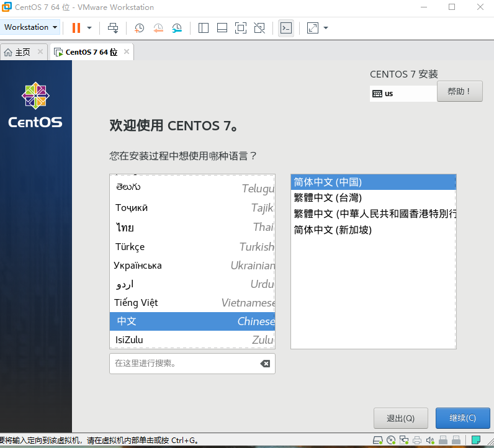The height and width of the screenshot is (448, 494).
Task: Click message log note icon
Action: [476, 440]
